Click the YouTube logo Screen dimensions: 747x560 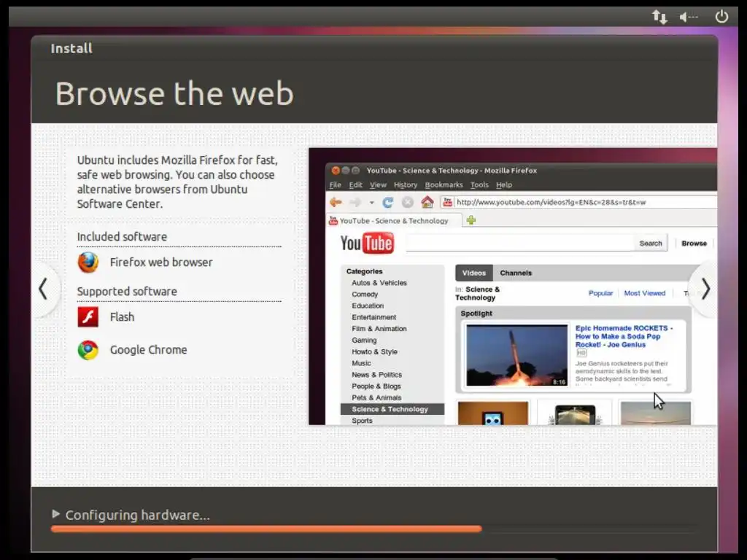[x=368, y=244]
